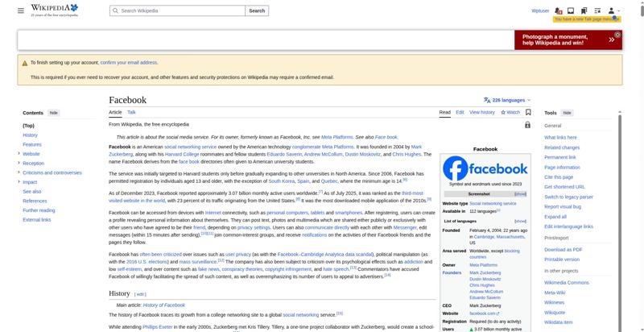This screenshot has width=644, height=332.
Task: Click the warning triangle in the email notice
Action: click(x=25, y=64)
